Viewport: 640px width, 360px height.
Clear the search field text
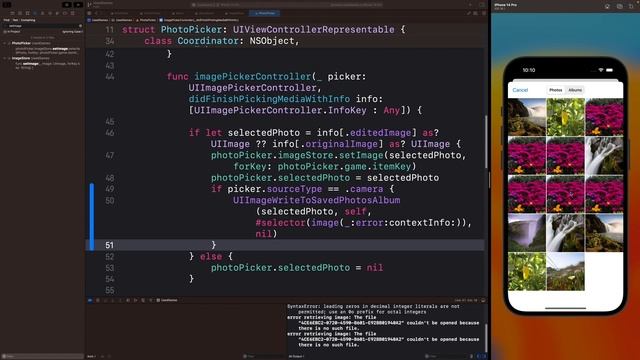click(80, 26)
